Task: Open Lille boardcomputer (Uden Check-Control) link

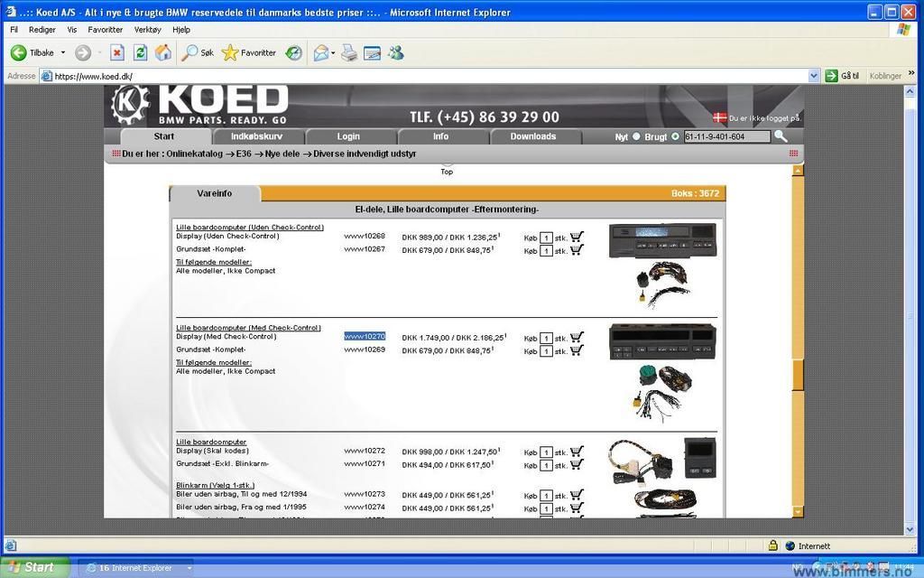Action: click(x=250, y=227)
